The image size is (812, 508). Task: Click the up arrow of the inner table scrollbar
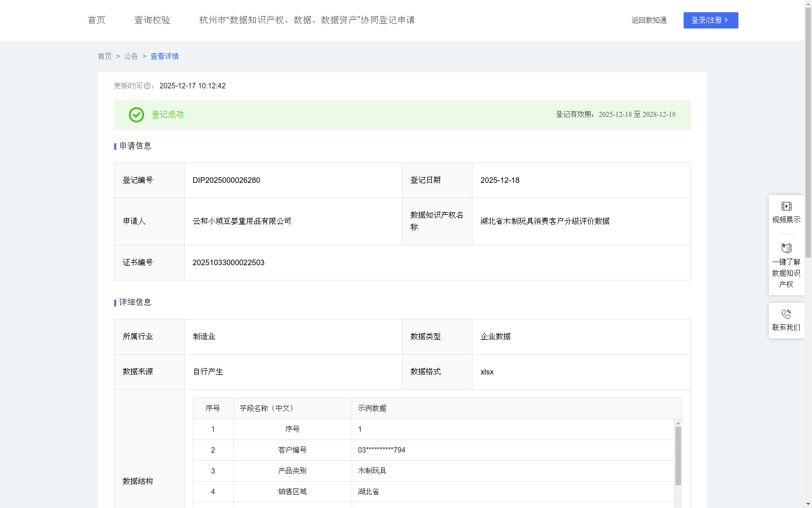click(x=678, y=423)
